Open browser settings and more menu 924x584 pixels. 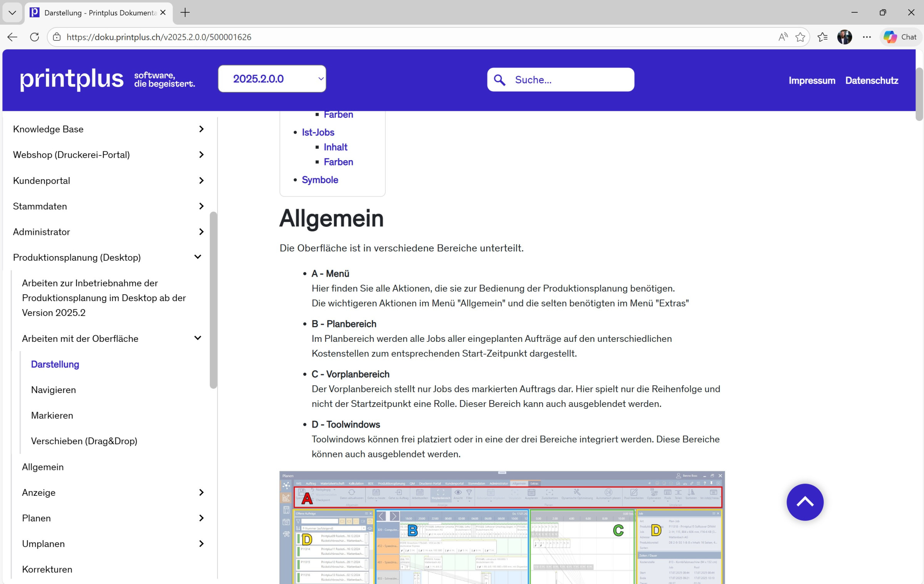click(x=867, y=37)
